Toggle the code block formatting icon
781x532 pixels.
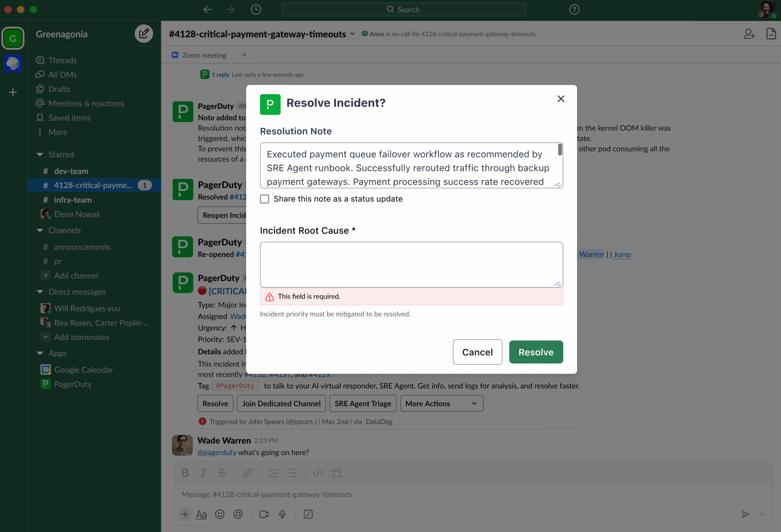336,473
